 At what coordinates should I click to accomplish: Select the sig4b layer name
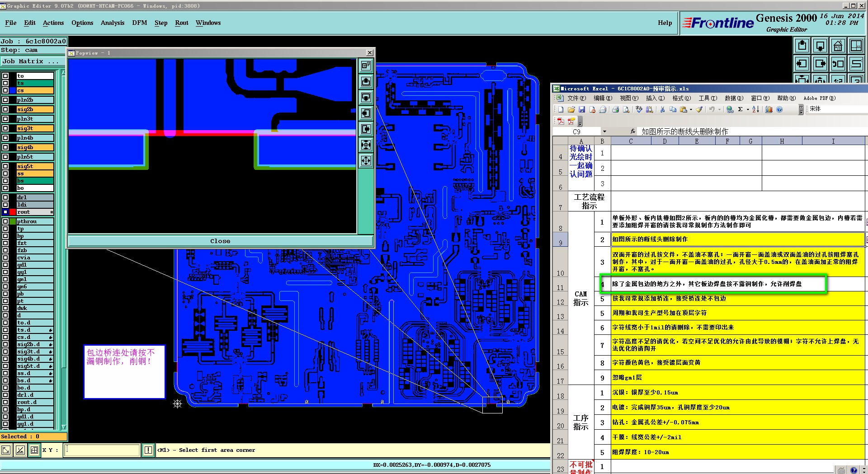tap(35, 147)
